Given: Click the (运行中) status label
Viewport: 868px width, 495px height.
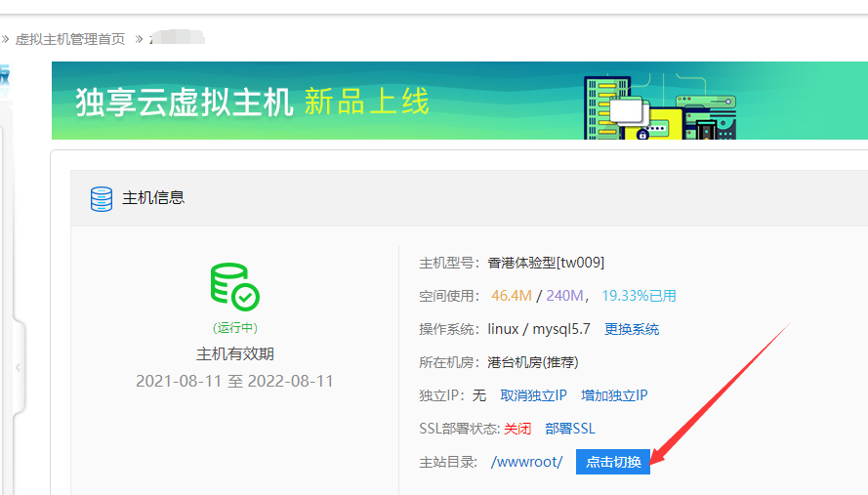Looking at the screenshot, I should (x=234, y=328).
